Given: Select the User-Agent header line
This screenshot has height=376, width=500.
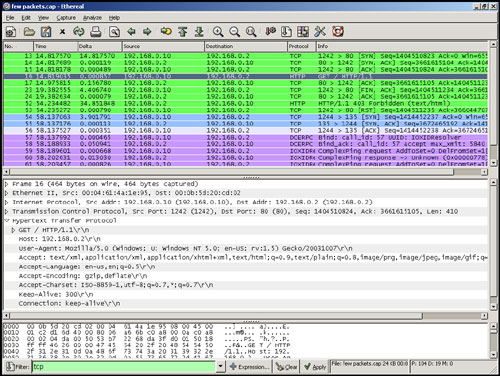Looking at the screenshot, I should [x=186, y=248].
